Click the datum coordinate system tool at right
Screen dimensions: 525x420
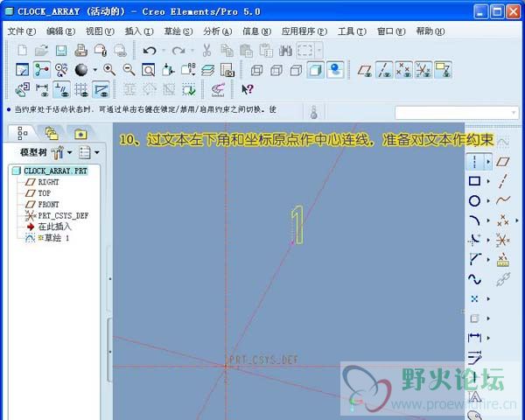[503, 240]
